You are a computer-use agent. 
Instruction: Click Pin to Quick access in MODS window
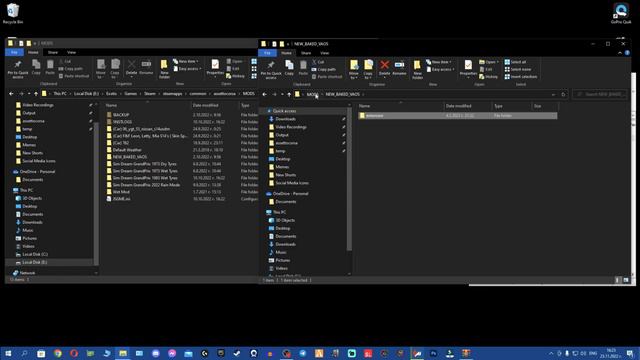pos(18,68)
